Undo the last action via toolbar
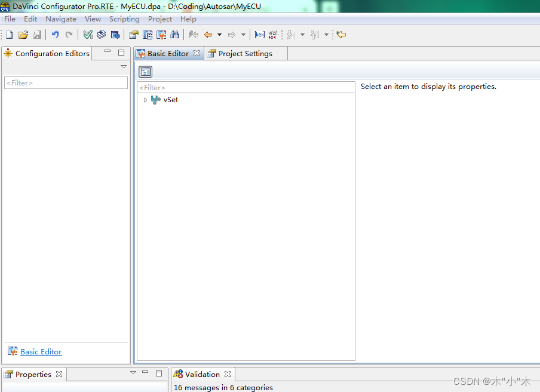This screenshot has width=540, height=392. point(55,35)
